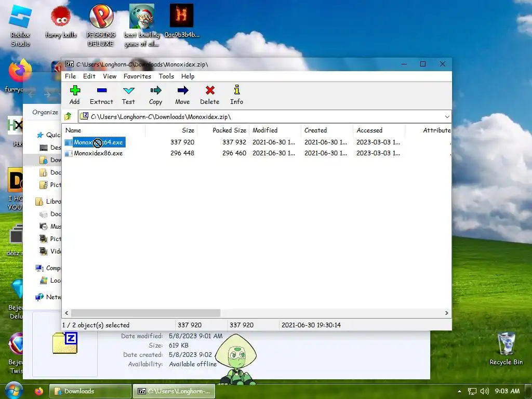Screen dimensions: 532x399
Task: Open the furry balls desktop icon
Action: click(61, 22)
